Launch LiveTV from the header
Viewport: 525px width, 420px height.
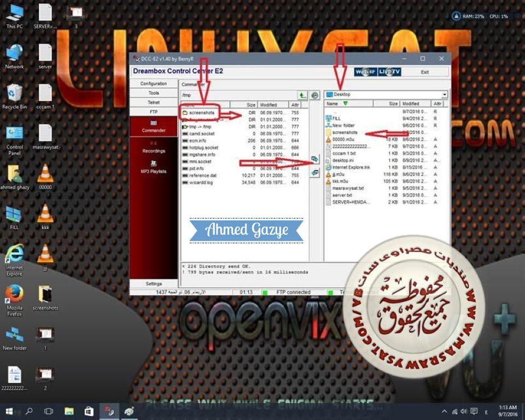coord(389,72)
